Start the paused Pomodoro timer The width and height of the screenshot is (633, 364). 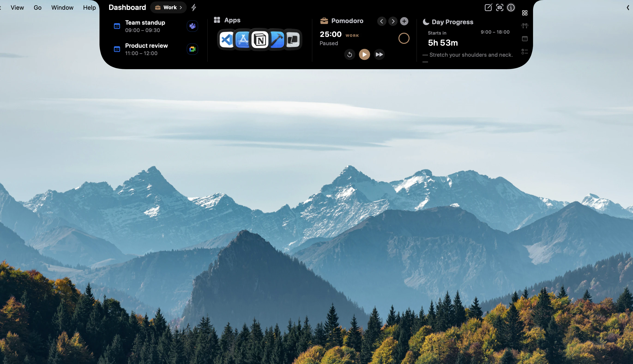[364, 54]
